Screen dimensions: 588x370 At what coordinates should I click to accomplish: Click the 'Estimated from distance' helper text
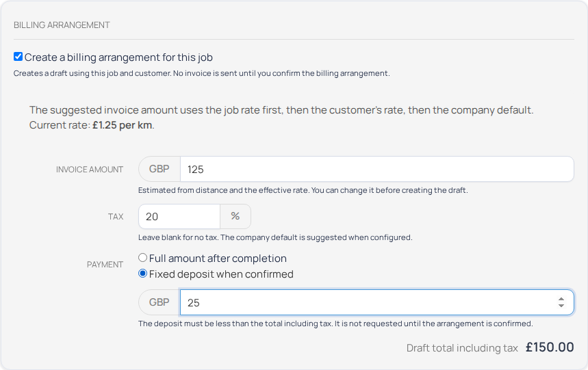point(303,190)
